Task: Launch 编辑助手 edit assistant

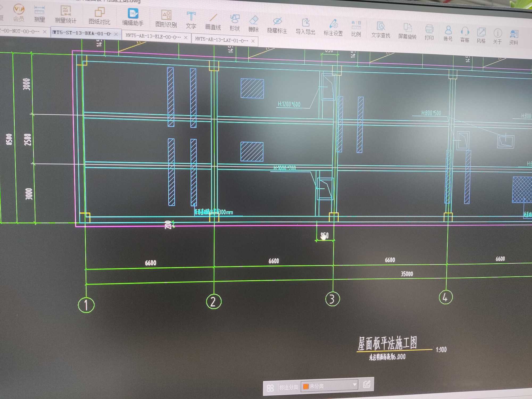Action: 133,17
